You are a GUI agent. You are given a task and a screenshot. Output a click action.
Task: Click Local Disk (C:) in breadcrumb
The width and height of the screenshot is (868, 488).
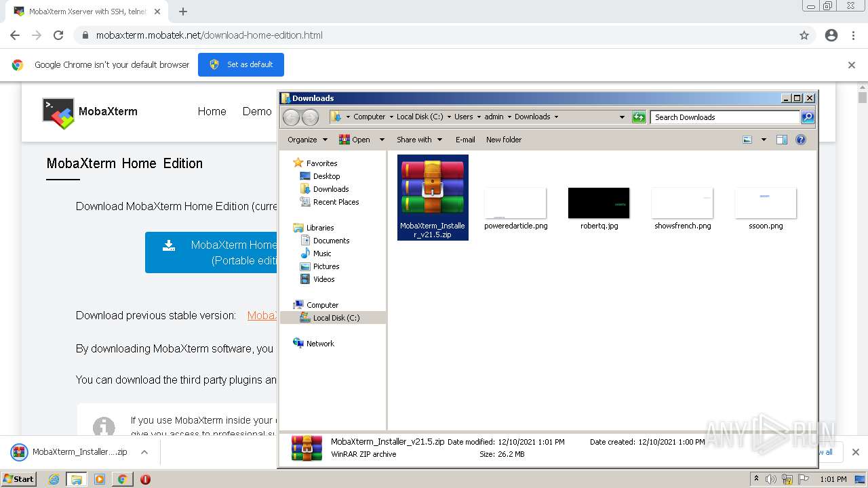pyautogui.click(x=420, y=117)
